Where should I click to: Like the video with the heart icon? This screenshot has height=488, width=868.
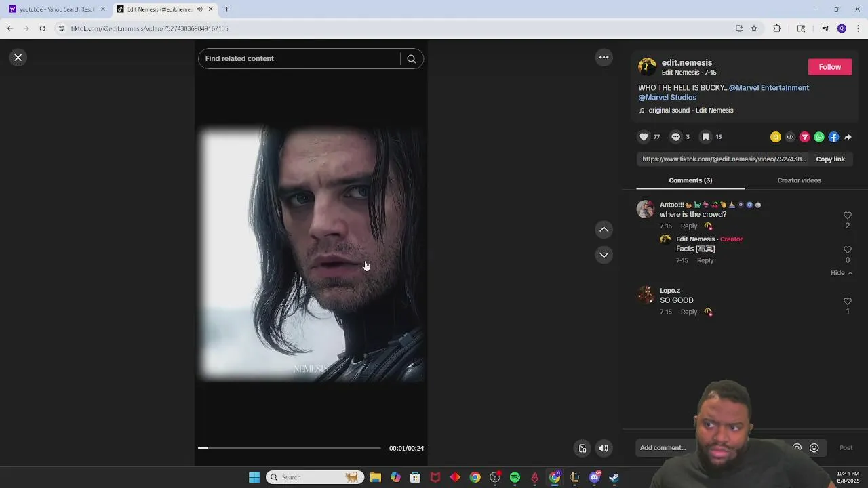644,137
